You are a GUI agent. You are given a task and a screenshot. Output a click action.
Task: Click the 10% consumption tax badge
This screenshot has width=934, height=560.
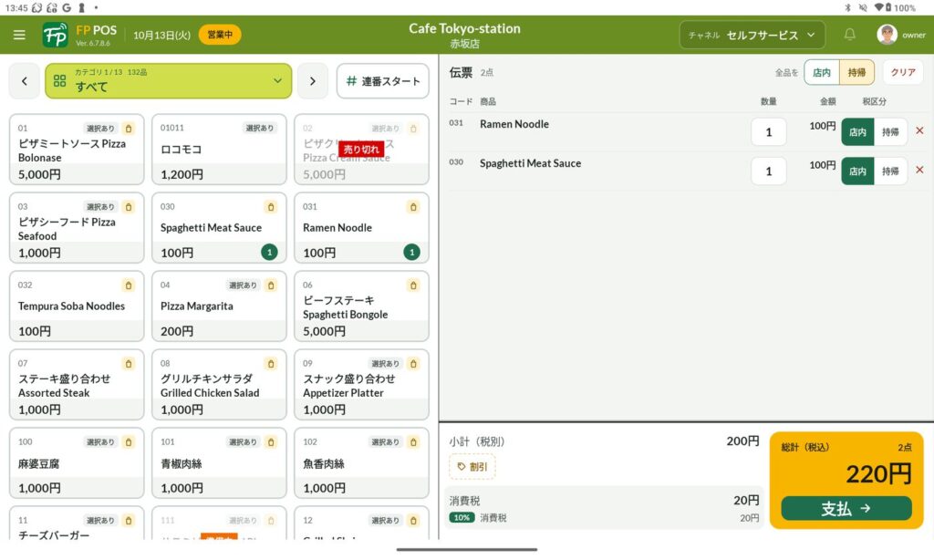[462, 518]
